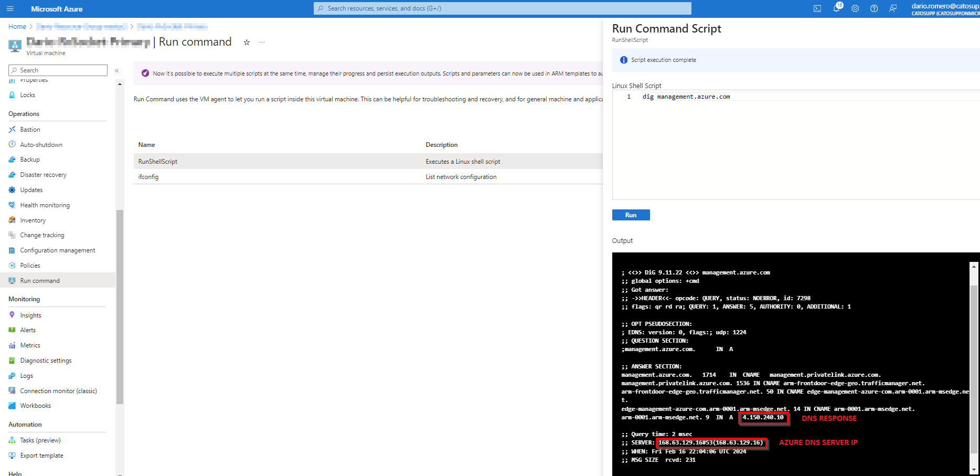This screenshot has width=980, height=476.
Task: Click the Alerts icon
Action: click(12, 330)
